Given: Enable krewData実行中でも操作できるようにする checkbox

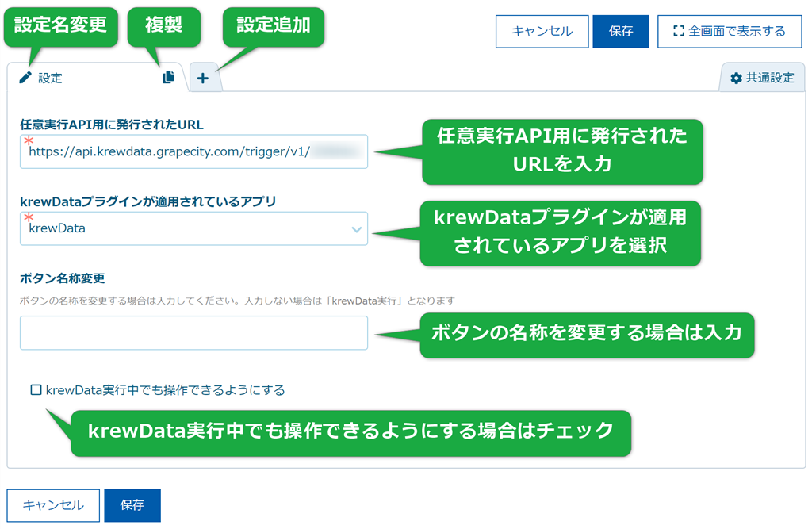Looking at the screenshot, I should pos(36,389).
